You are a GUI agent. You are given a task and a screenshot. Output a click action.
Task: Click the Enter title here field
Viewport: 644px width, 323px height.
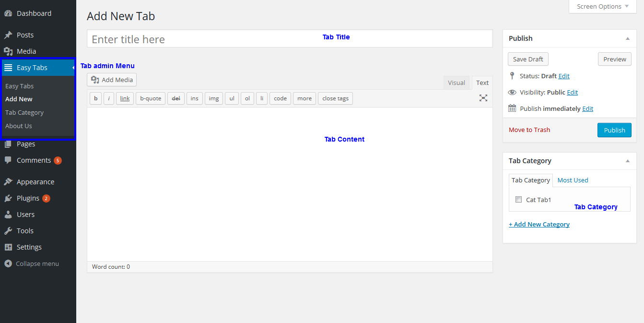[x=289, y=39]
